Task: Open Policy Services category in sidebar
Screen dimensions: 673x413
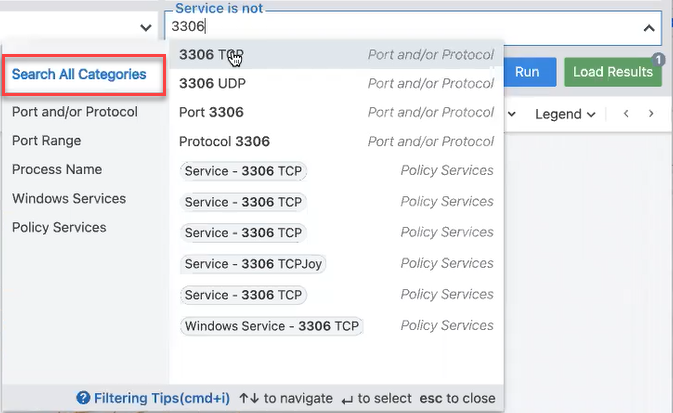Action: coord(59,228)
